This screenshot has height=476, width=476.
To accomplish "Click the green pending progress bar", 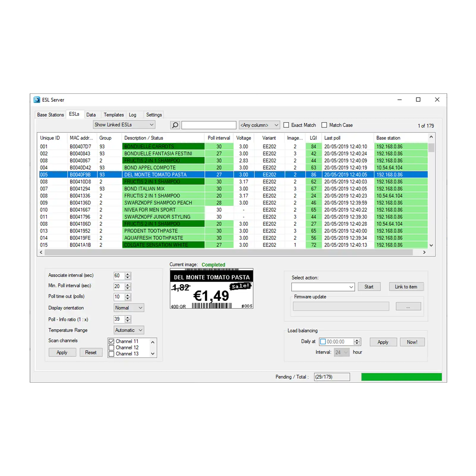I will 401,377.
